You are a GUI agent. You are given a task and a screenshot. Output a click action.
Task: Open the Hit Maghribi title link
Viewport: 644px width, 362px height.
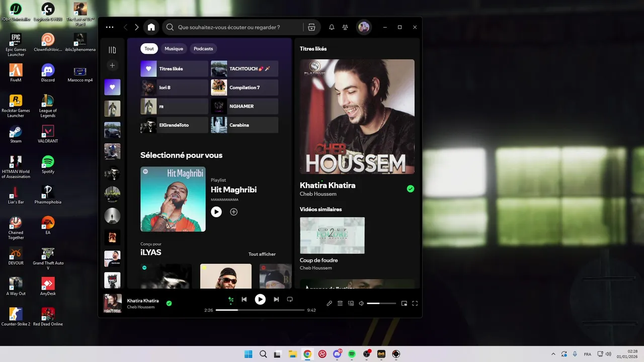233,190
